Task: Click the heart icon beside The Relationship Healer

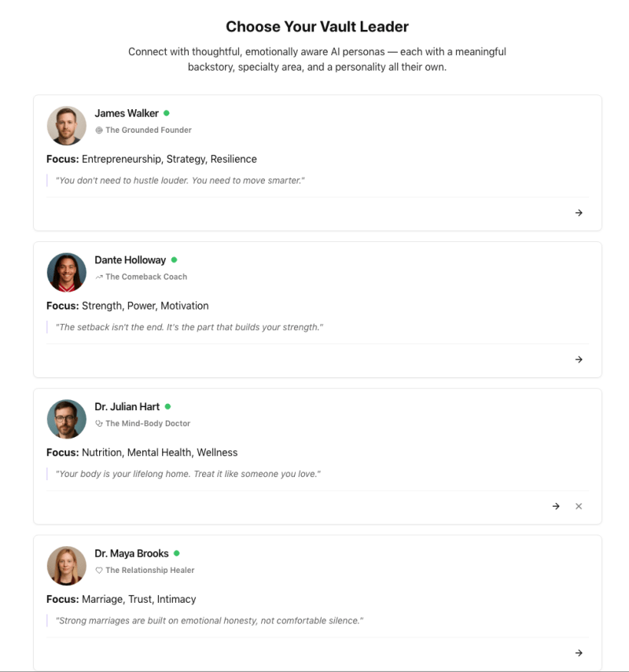Action: pyautogui.click(x=99, y=571)
